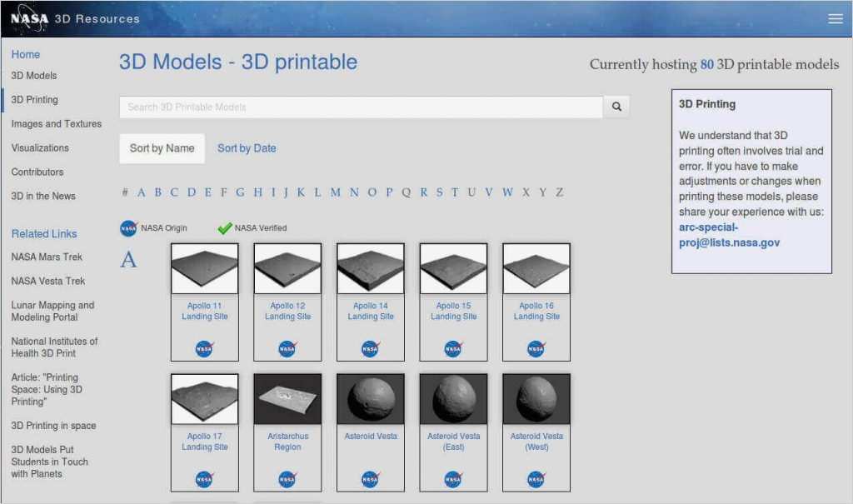Click the NASA meatball icon on Apollo 11 card
This screenshot has width=853, height=504.
tap(204, 347)
